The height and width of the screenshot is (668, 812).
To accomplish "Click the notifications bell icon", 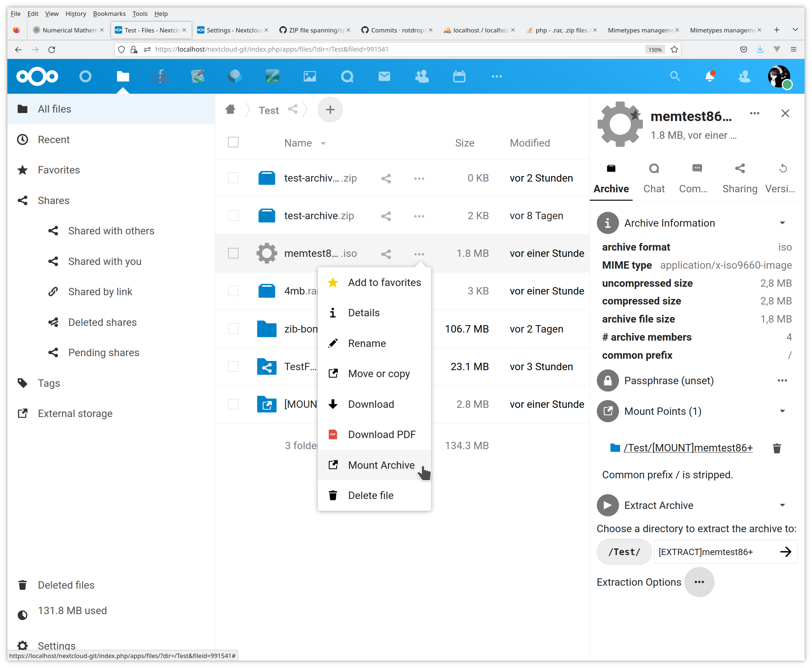I will click(x=709, y=76).
